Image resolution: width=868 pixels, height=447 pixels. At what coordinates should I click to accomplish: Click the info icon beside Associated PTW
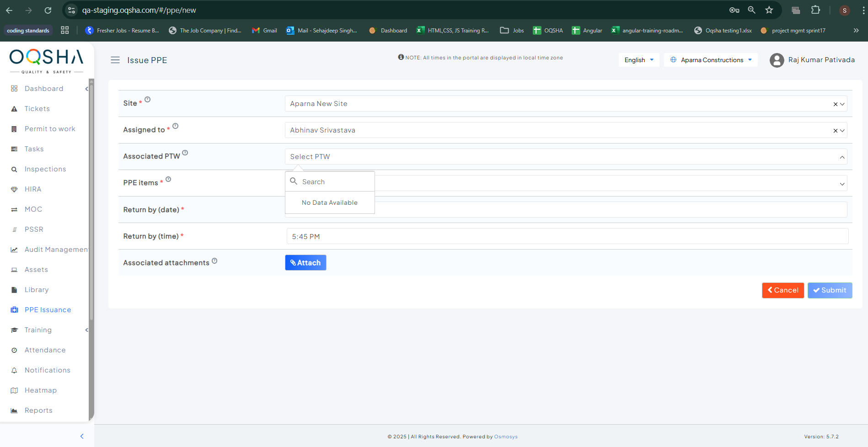tap(185, 153)
